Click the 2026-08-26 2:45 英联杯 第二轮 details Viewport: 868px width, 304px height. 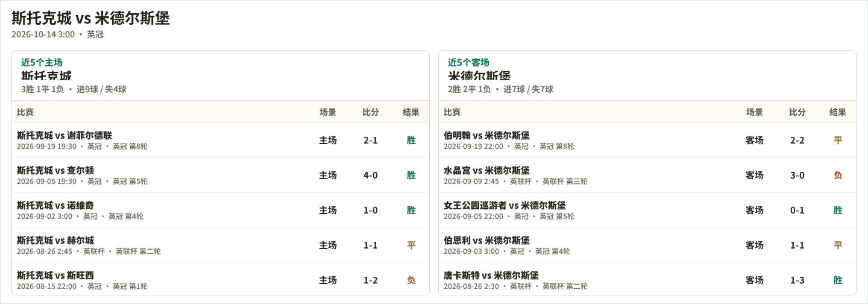[x=89, y=252]
